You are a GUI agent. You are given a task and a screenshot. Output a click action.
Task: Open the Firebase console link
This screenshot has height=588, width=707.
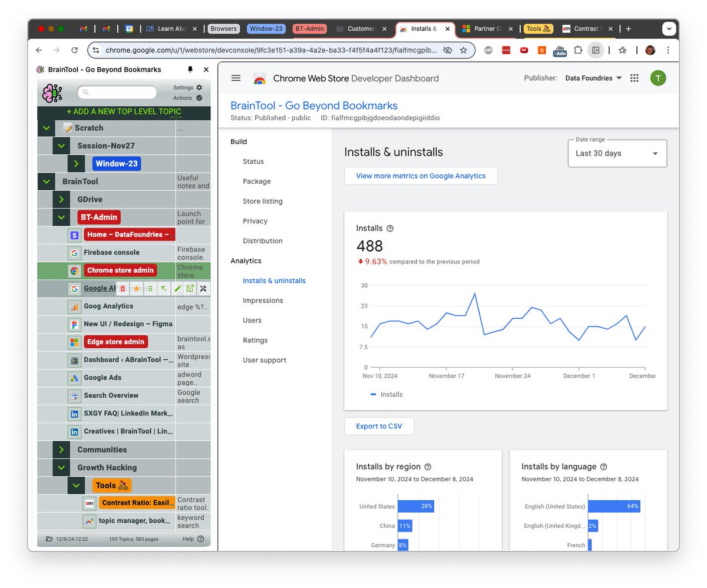112,252
